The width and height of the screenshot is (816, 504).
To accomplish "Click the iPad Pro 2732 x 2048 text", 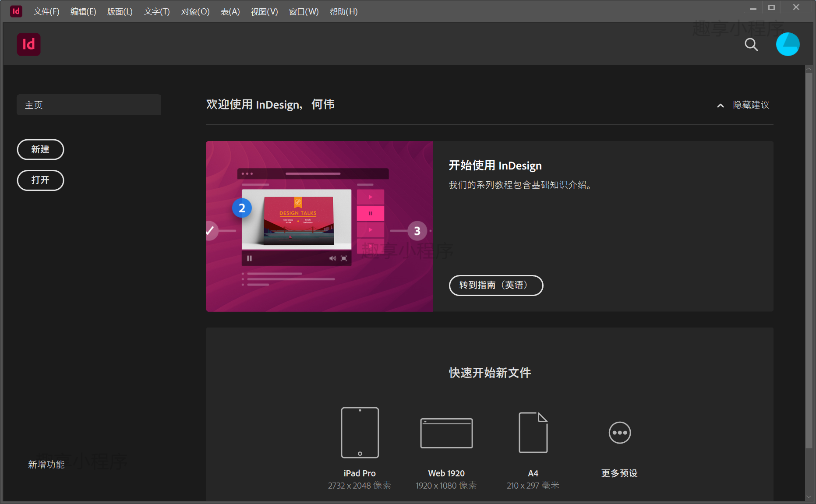I will (x=360, y=479).
